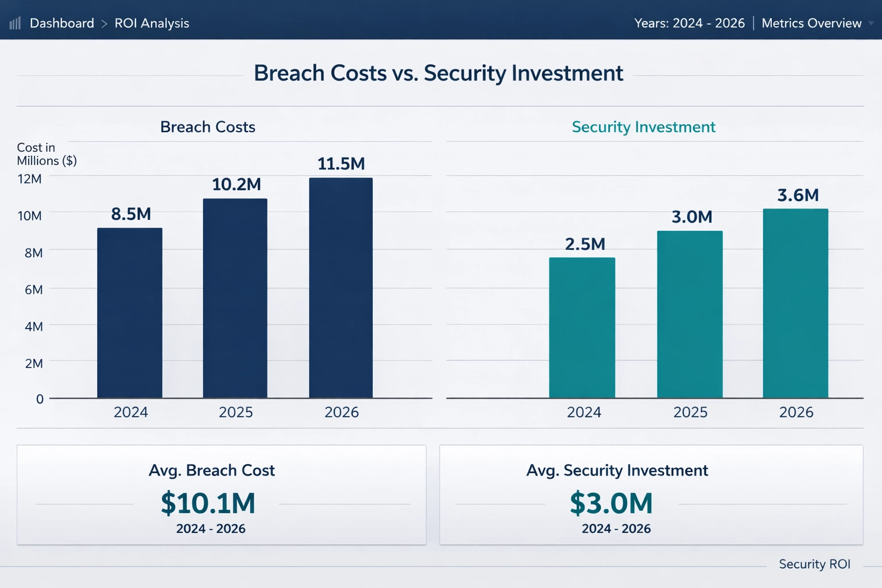The height and width of the screenshot is (588, 882).
Task: Select the 2026 label on Security Investment axis
Action: click(x=796, y=412)
